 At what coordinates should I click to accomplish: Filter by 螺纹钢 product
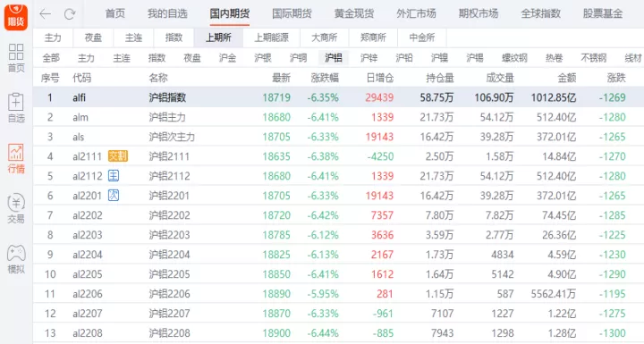click(514, 58)
